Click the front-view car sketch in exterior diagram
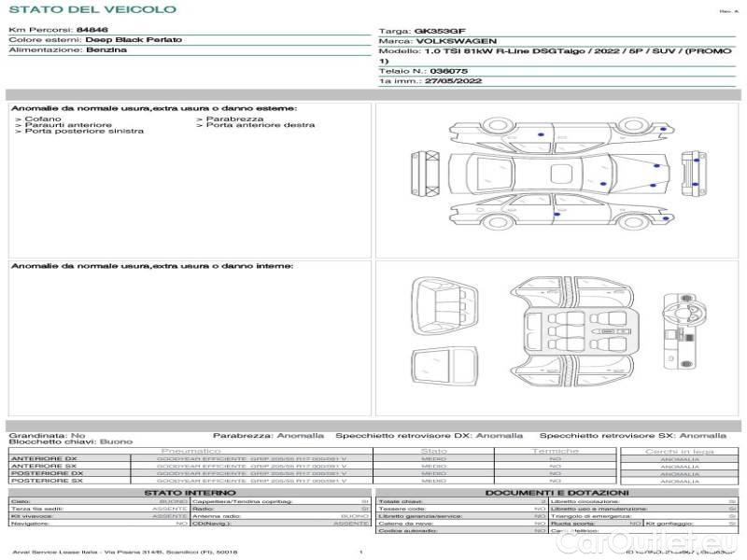Image resolution: width=747 pixels, height=560 pixels. 426,175
